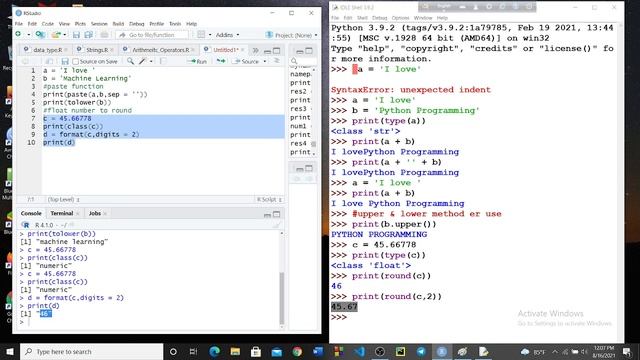
Task: Click the search field in the upper-right pane
Action: tap(303, 61)
